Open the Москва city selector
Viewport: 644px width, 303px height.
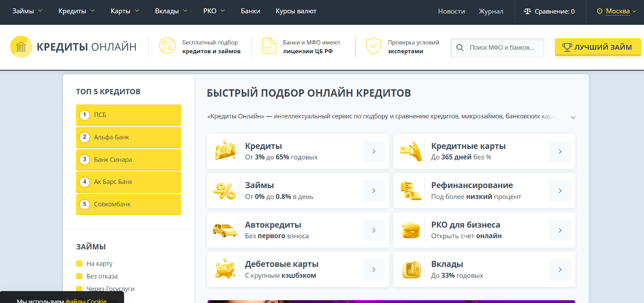(617, 11)
